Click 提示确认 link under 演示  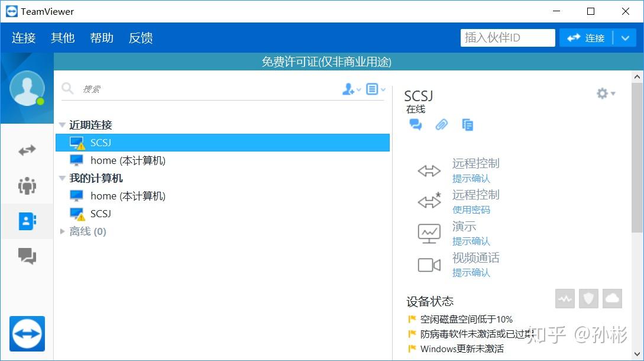471,241
